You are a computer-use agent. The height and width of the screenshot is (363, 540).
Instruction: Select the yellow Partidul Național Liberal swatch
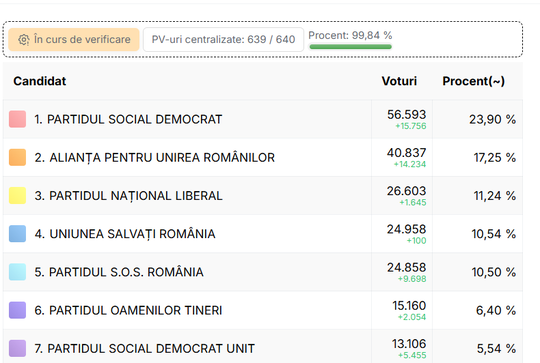click(17, 196)
